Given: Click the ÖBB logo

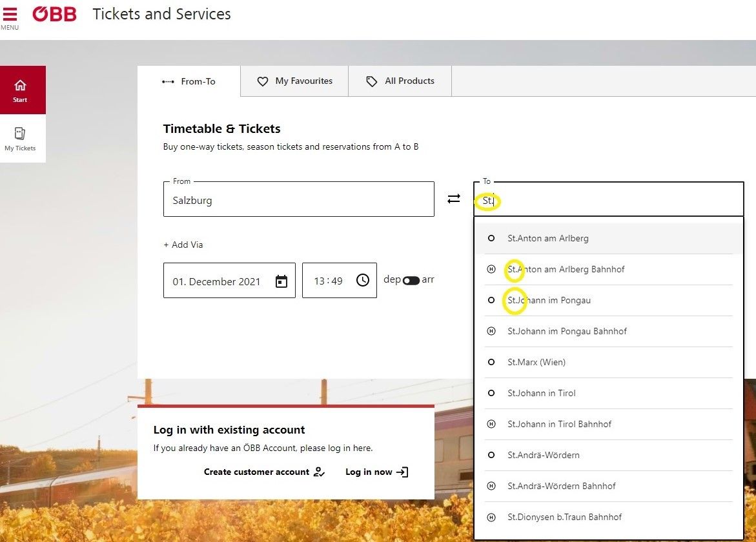Looking at the screenshot, I should pyautogui.click(x=54, y=14).
